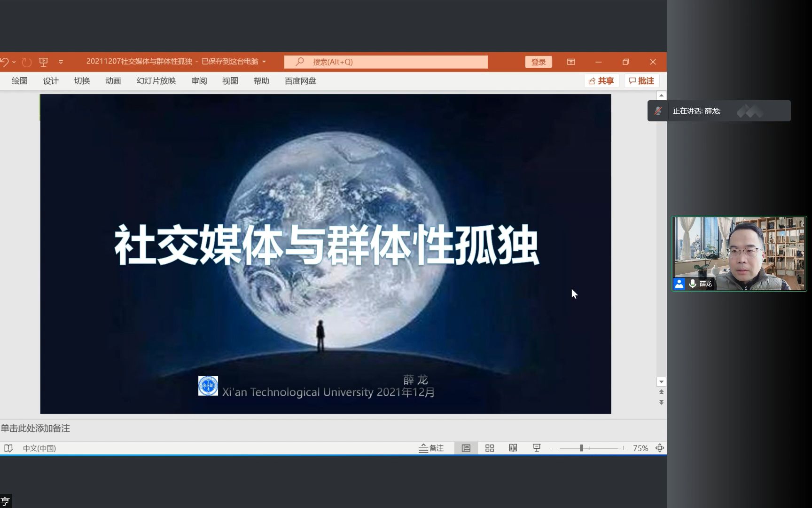This screenshot has width=812, height=508.
Task: Open the 审阅 tab
Action: pyautogui.click(x=199, y=81)
